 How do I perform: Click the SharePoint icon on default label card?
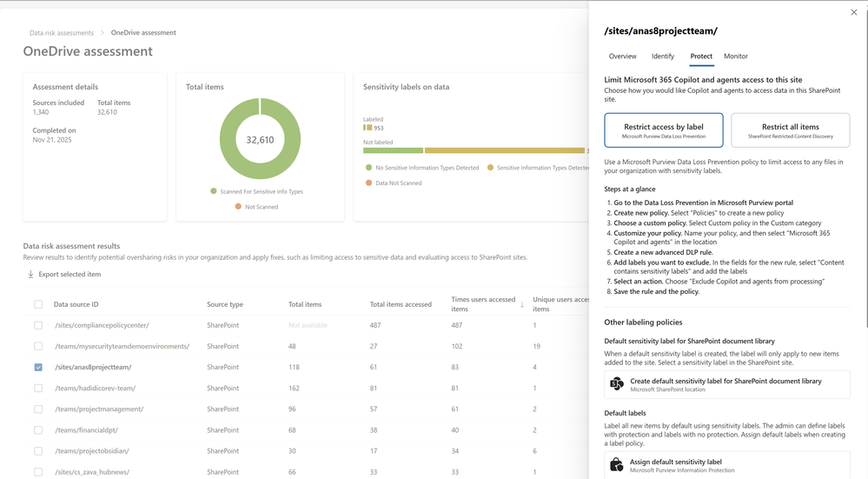pos(617,384)
